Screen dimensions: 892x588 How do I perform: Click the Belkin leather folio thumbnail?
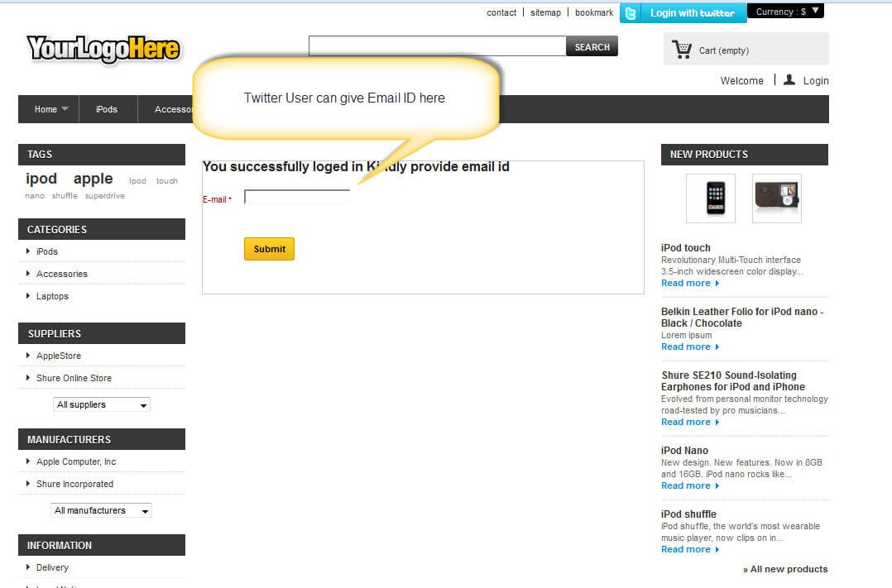tap(776, 198)
